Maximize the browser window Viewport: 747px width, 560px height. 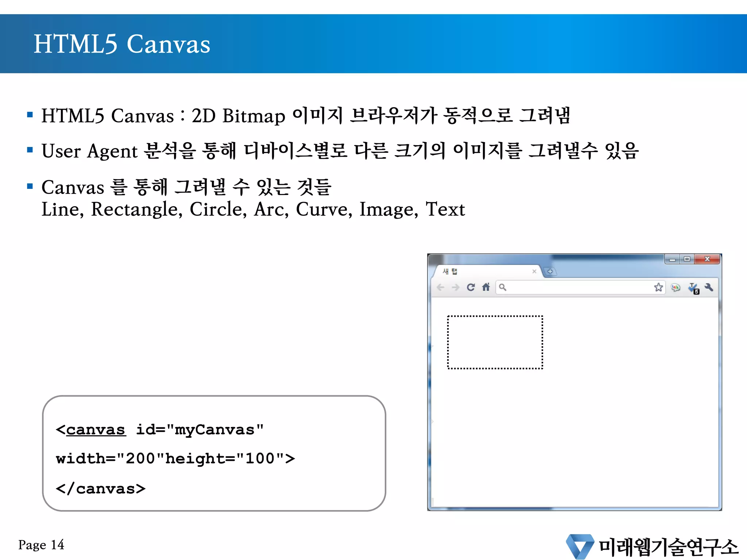687,259
